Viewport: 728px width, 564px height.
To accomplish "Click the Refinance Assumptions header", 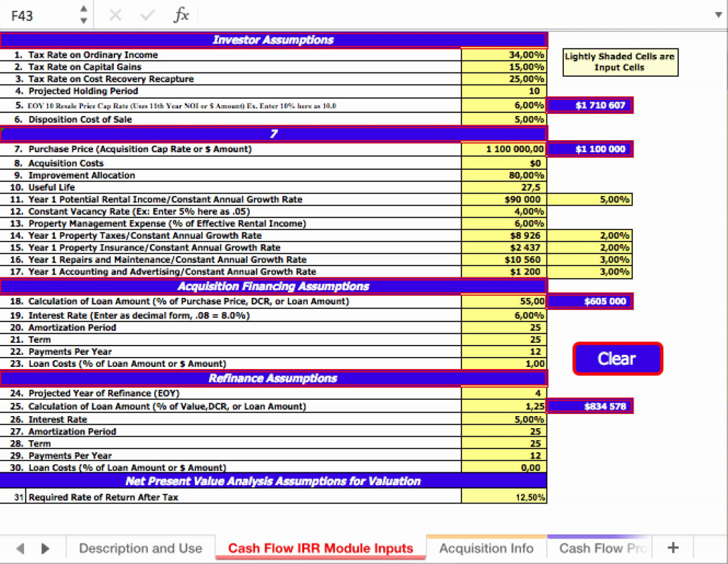I will [274, 378].
